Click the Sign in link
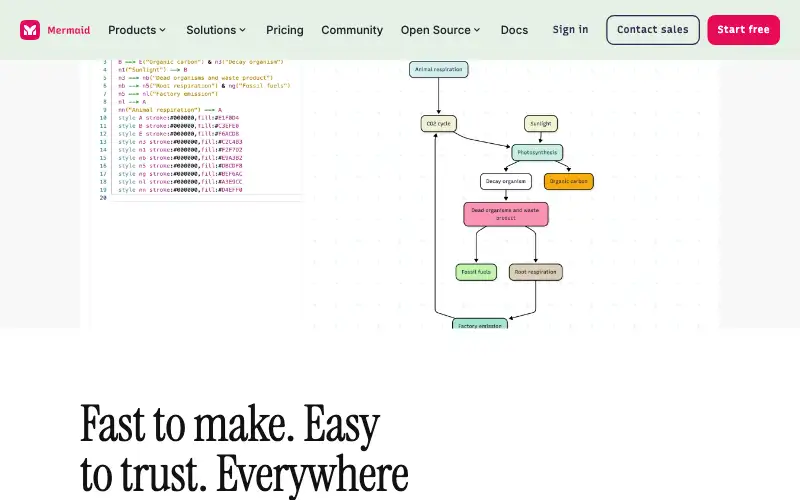This screenshot has height=500, width=800. (570, 30)
